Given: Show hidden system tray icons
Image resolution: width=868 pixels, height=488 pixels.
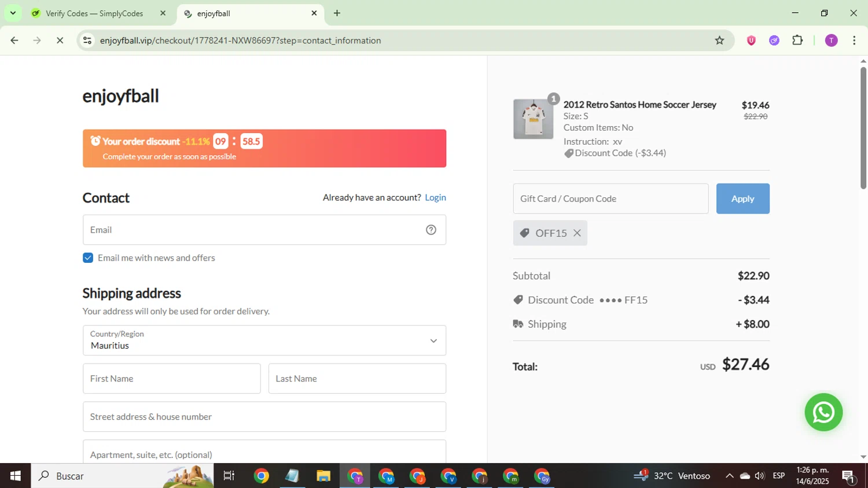Looking at the screenshot, I should [x=729, y=476].
